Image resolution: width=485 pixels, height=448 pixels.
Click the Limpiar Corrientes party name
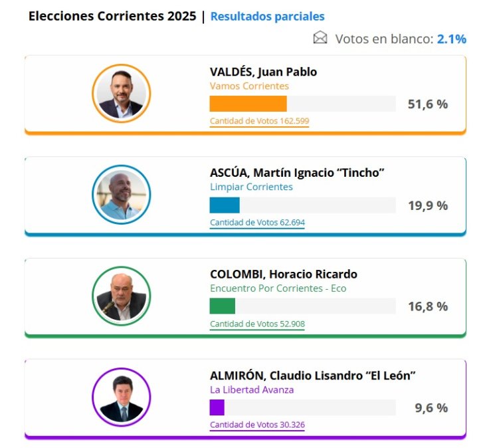[x=251, y=187]
